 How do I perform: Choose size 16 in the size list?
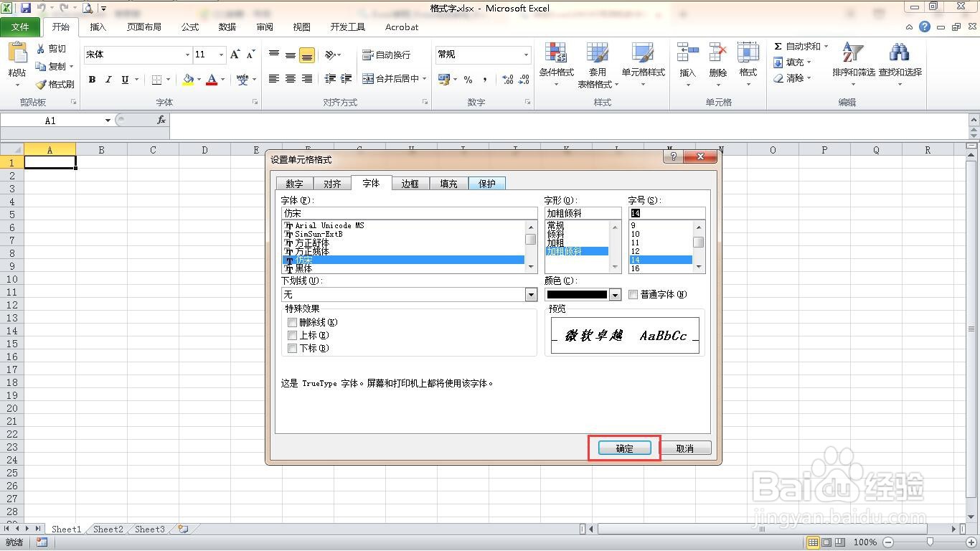point(635,268)
